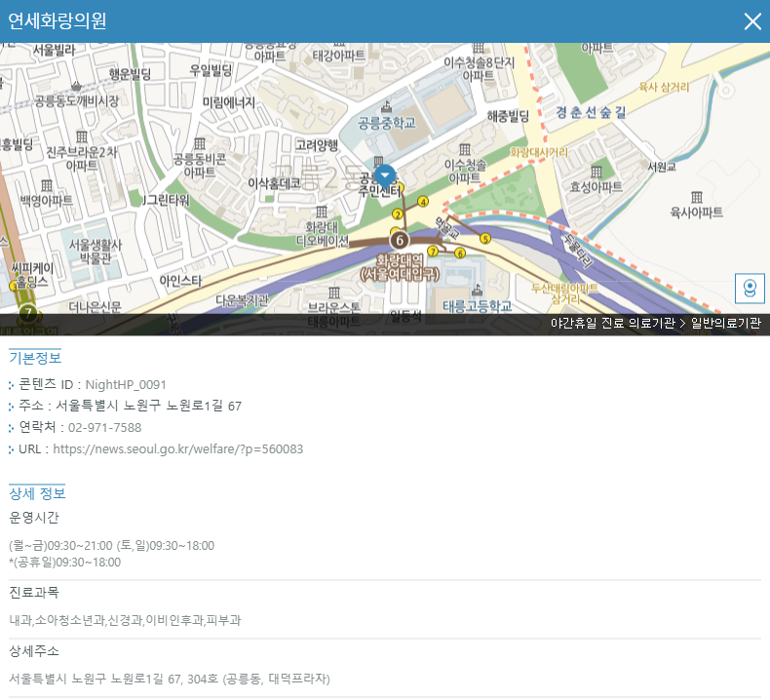Click the detailed address with 304호

pyautogui.click(x=170, y=679)
